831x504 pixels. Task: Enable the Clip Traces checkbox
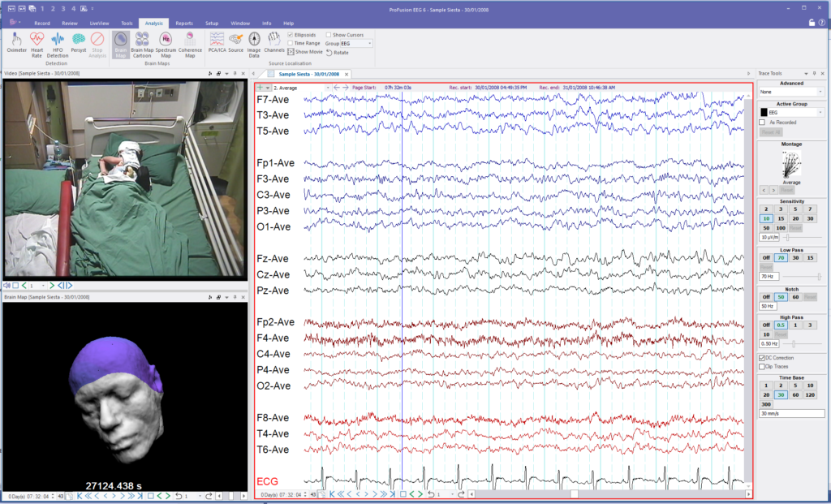761,366
